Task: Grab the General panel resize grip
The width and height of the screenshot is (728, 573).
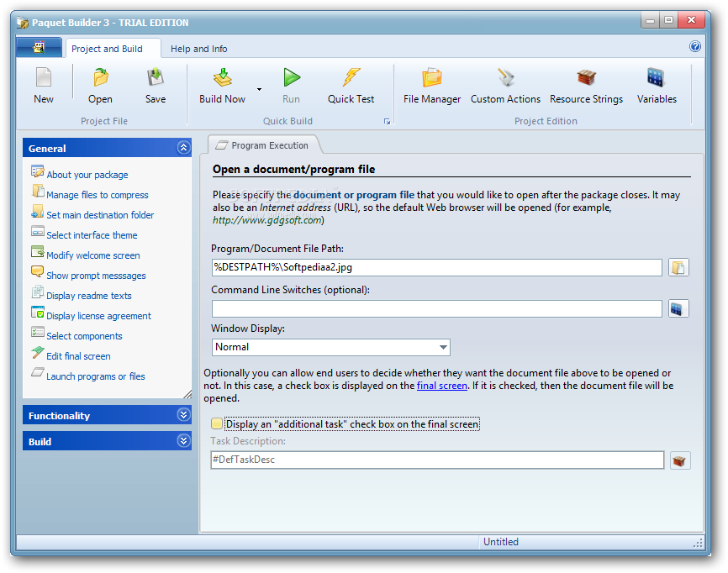Action: pos(187,394)
